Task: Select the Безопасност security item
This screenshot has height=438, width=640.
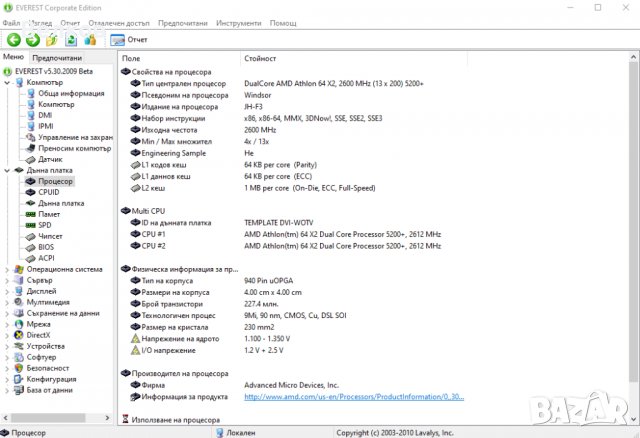Action: pos(48,368)
